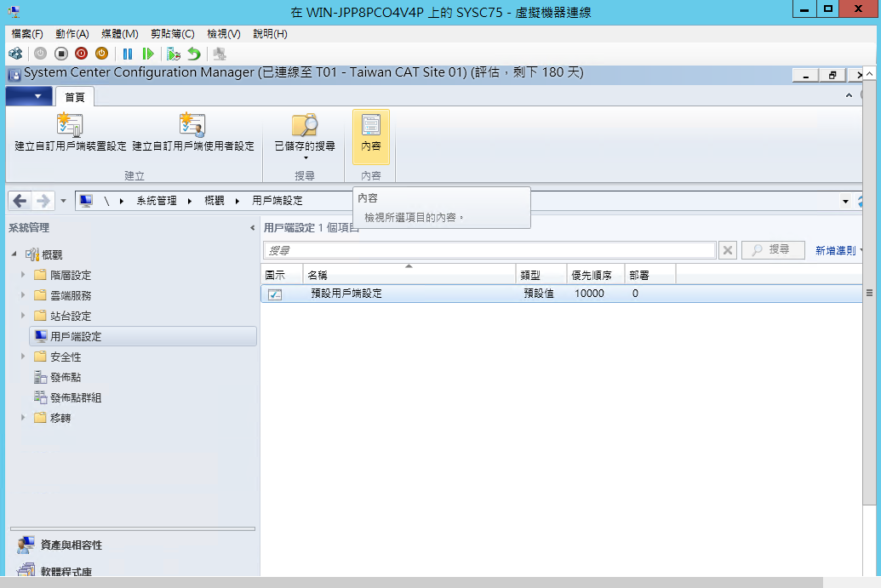
Task: Click the greyed Enhanced Session icon
Action: tap(220, 54)
